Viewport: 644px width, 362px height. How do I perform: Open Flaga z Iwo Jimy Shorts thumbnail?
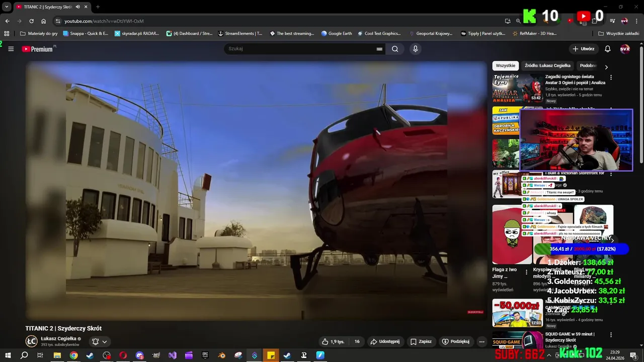(512, 234)
